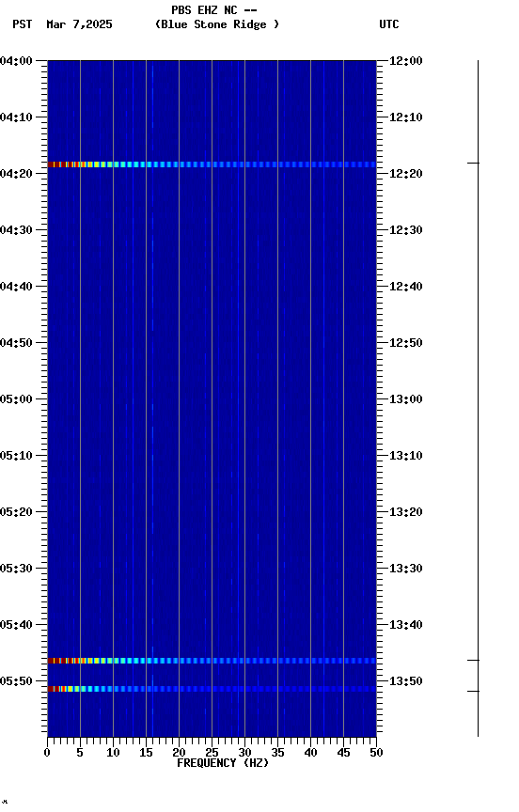Screen dimensions: 519x812
Task: Click the 45 Hz frequency tick label
Action: pyautogui.click(x=343, y=753)
